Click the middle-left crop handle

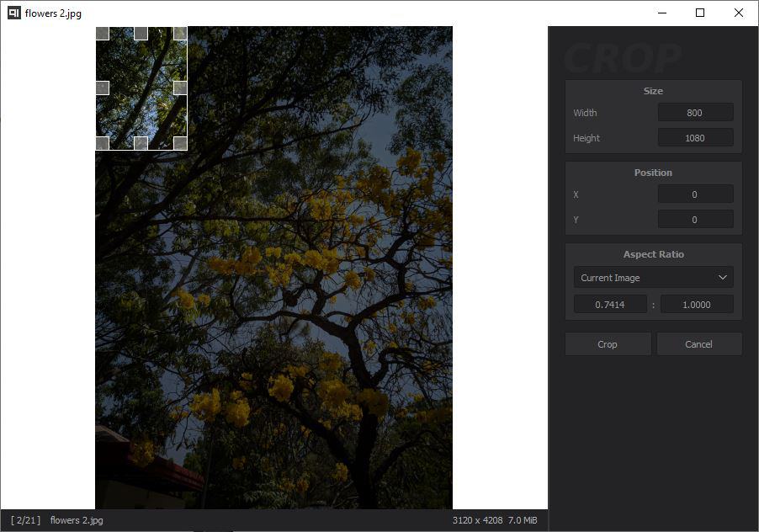click(102, 88)
